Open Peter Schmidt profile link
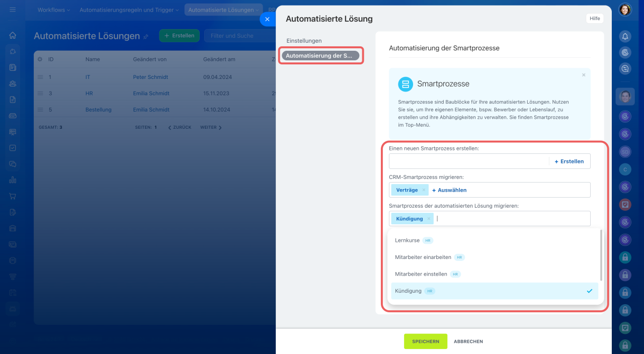 click(x=150, y=77)
